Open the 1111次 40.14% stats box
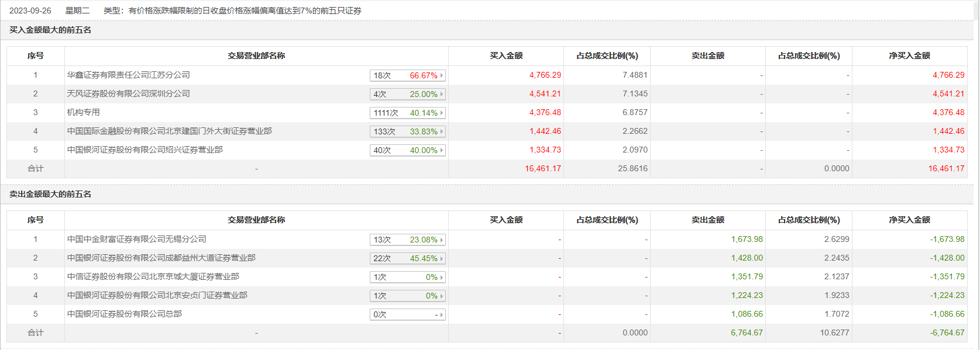980x350 pixels. (407, 113)
